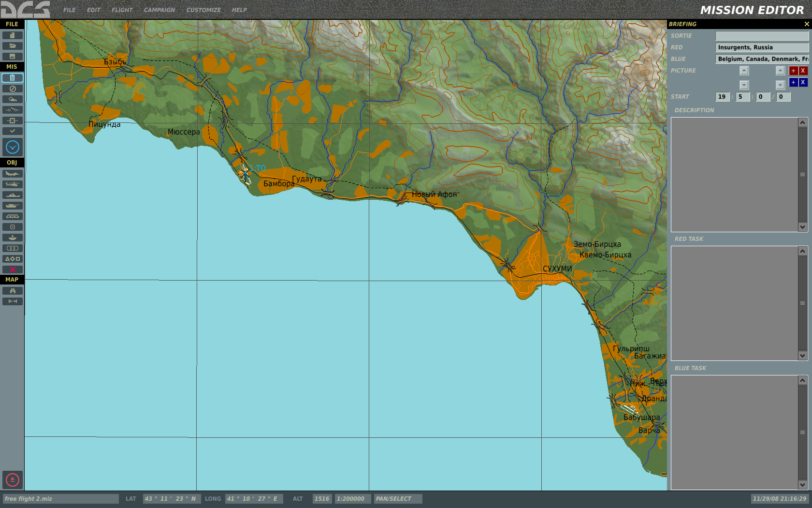Click the new mission file icon
The width and height of the screenshot is (812, 508).
click(x=13, y=35)
